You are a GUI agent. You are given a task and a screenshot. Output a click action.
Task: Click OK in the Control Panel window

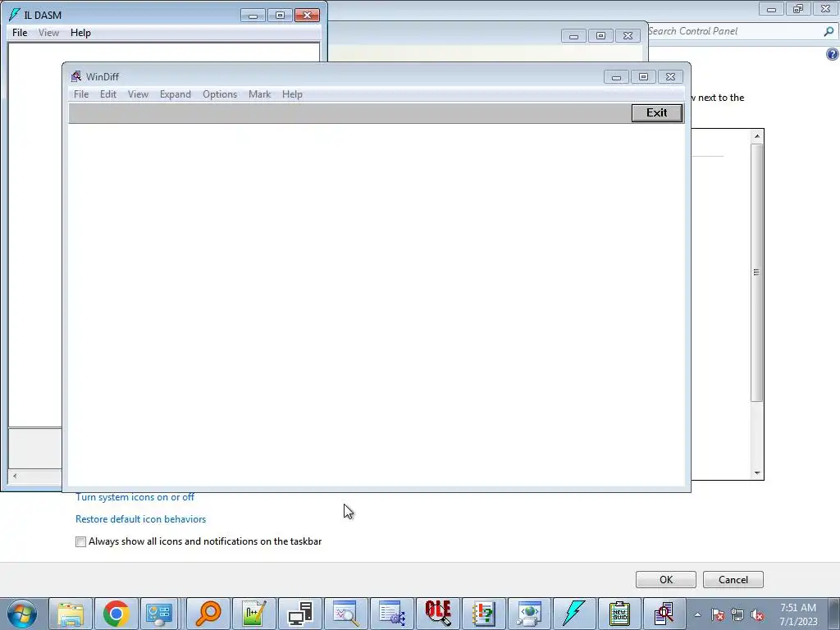tap(666, 580)
